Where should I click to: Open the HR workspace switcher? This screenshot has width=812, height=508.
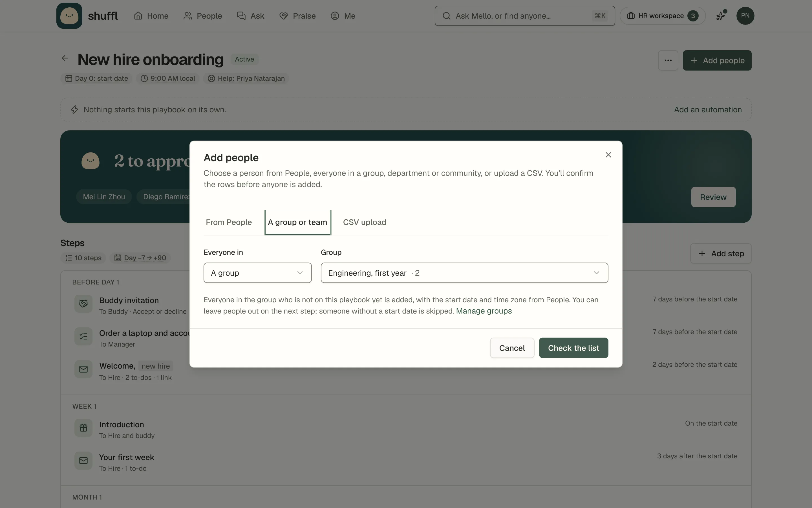tap(662, 16)
